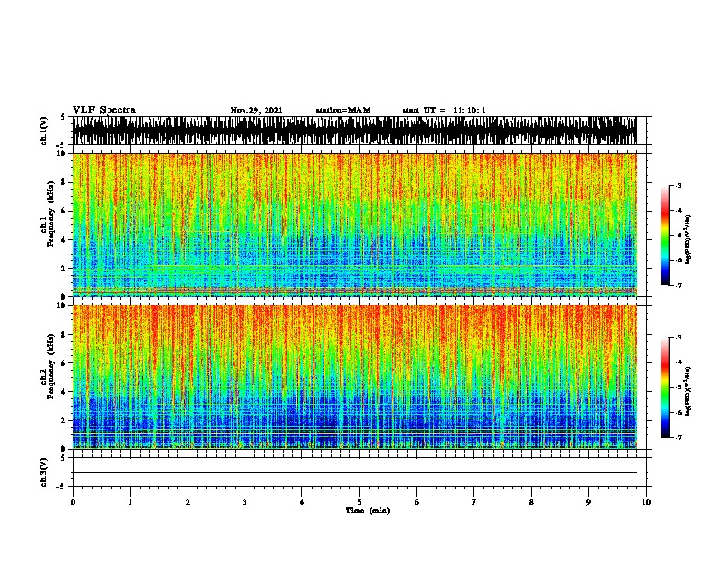Click the "6" frequency tick of ch.1 spectrogram
The image size is (728, 563).
point(64,211)
